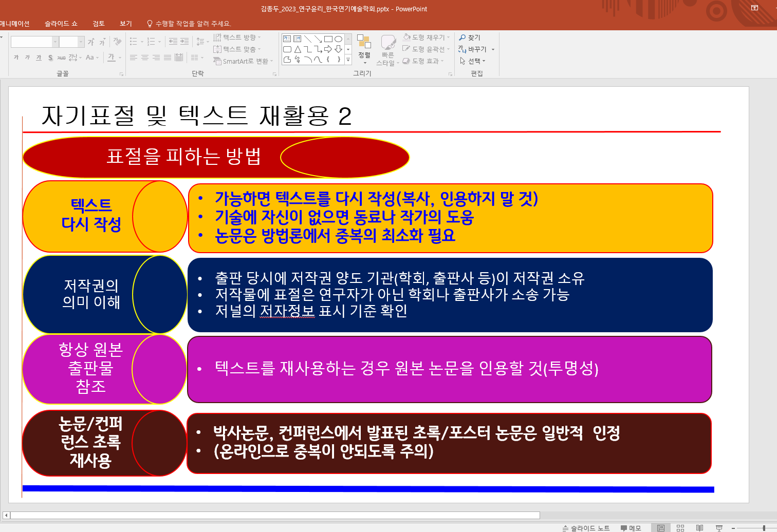
Task: Select the vertical text box shape
Action: pyautogui.click(x=297, y=39)
